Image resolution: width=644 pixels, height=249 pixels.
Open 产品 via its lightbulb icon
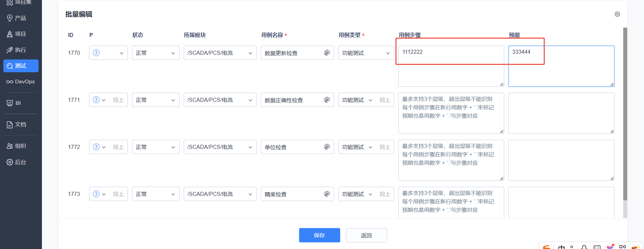point(10,18)
